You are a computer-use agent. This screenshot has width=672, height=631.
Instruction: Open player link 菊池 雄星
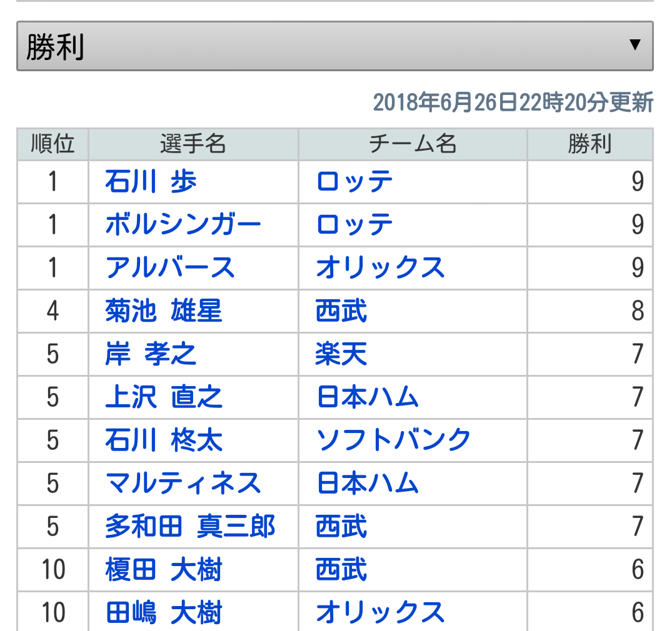tap(164, 311)
